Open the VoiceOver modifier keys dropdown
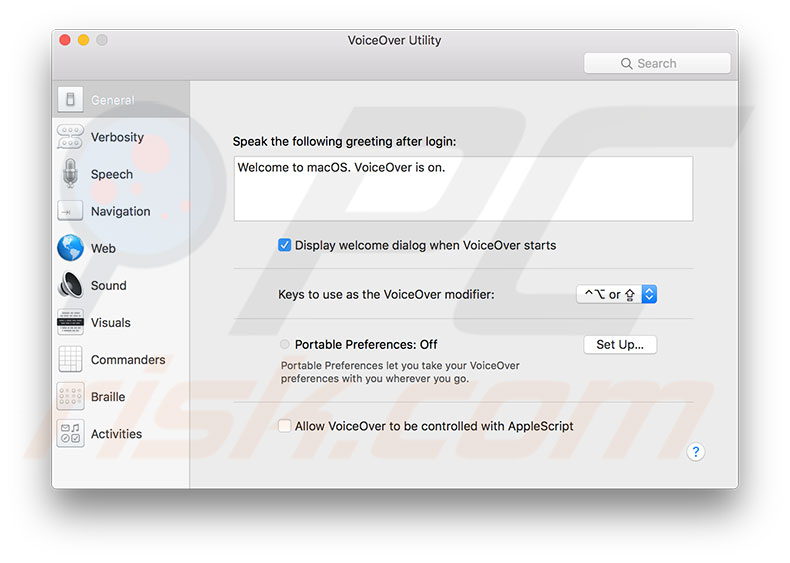 coord(616,294)
